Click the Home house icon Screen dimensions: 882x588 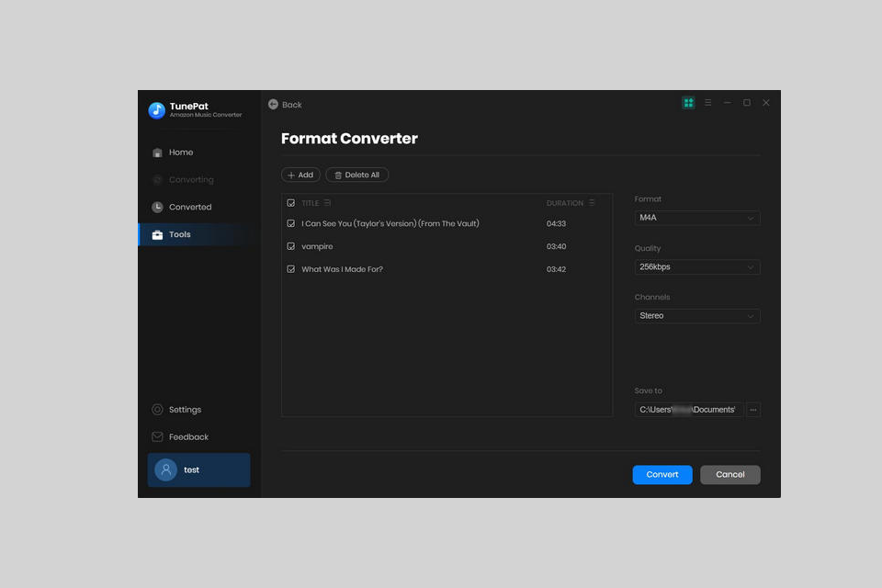click(x=157, y=153)
